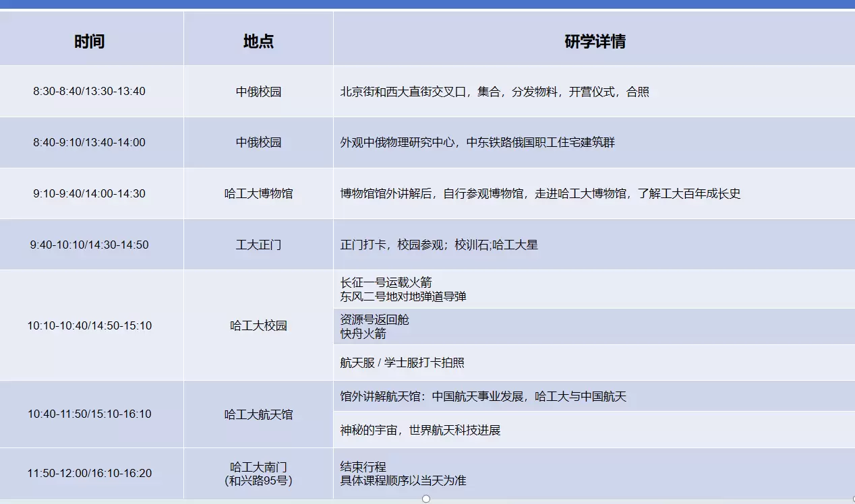The height and width of the screenshot is (504, 855).
Task: Select the 结束行程 detail cell
Action: click(x=594, y=474)
